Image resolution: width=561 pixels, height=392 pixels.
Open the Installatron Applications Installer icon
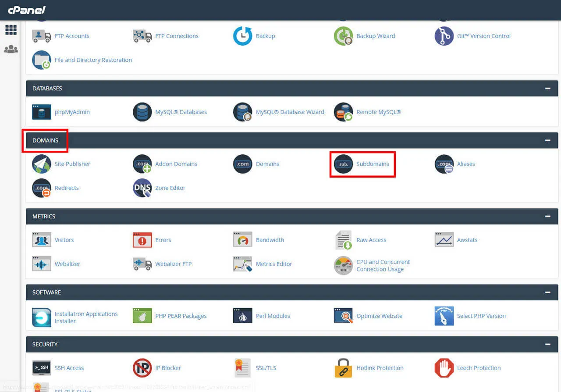click(42, 317)
